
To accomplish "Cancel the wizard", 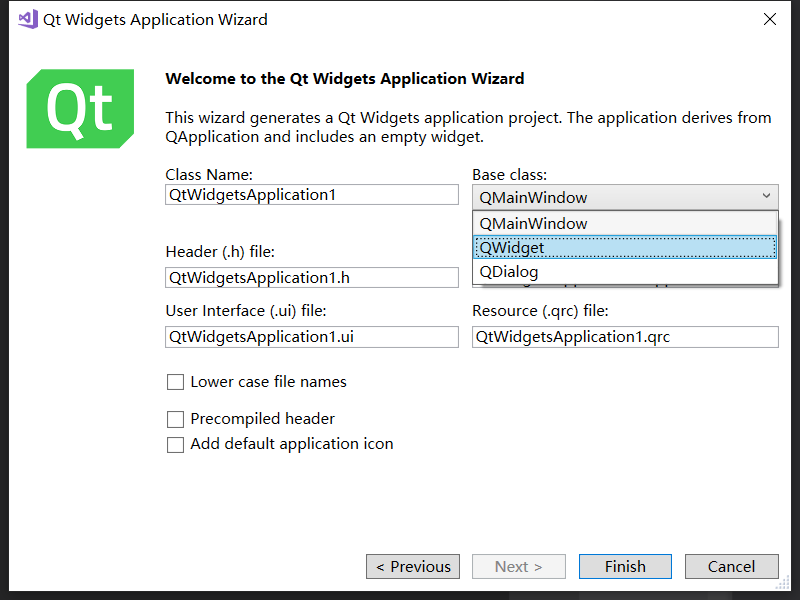I will [x=732, y=566].
